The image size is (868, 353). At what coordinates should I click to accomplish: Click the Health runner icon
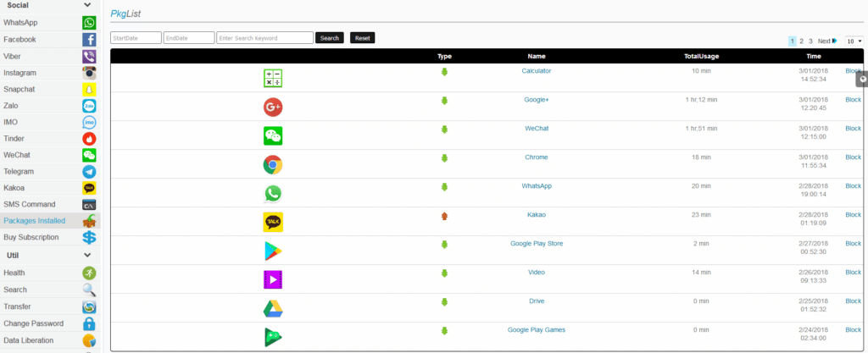[89, 273]
